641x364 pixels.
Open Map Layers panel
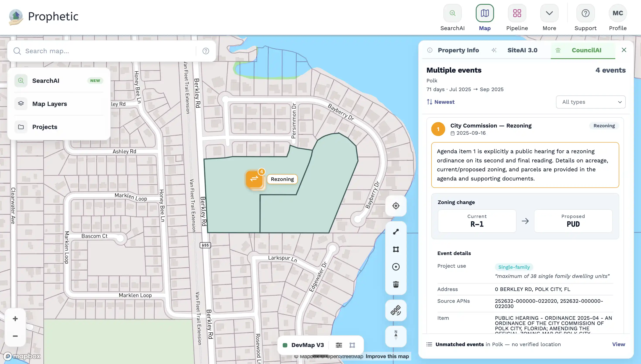pyautogui.click(x=59, y=104)
